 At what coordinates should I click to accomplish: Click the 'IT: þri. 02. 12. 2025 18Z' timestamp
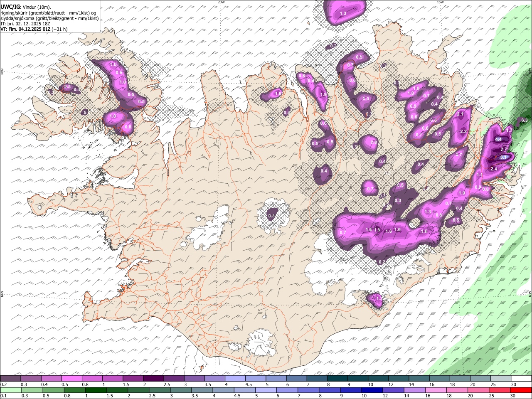(x=25, y=24)
